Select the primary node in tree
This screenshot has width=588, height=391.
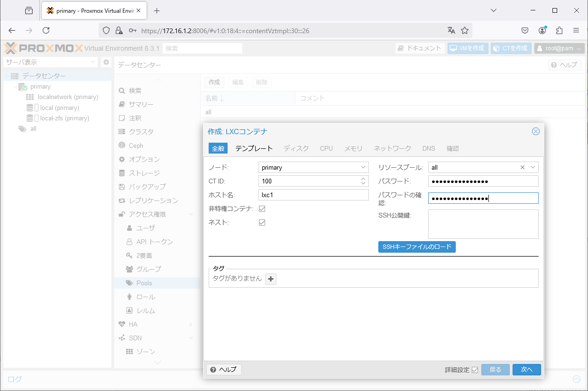click(x=40, y=87)
